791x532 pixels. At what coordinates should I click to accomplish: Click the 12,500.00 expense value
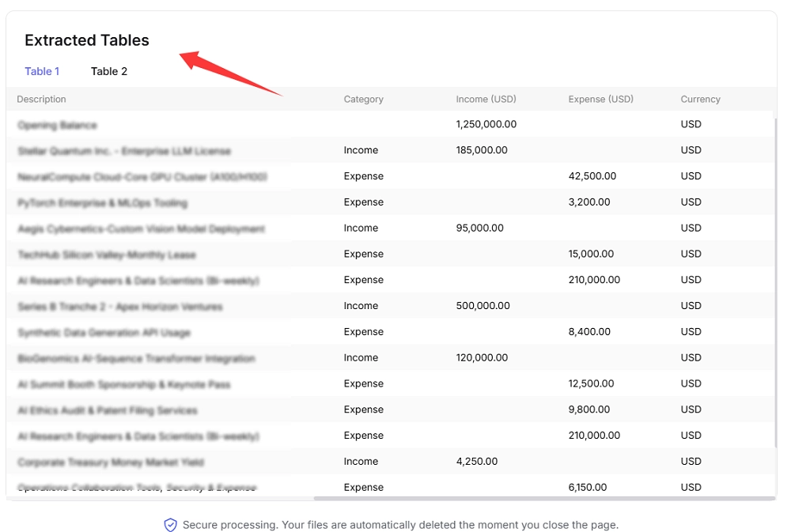coord(591,383)
